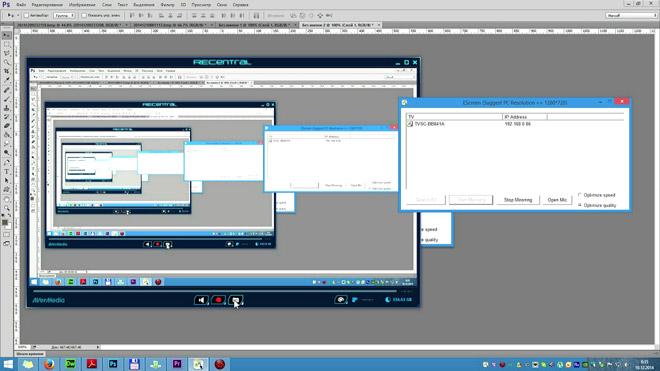
Task: Click the foreground color swatch
Action: [5, 222]
